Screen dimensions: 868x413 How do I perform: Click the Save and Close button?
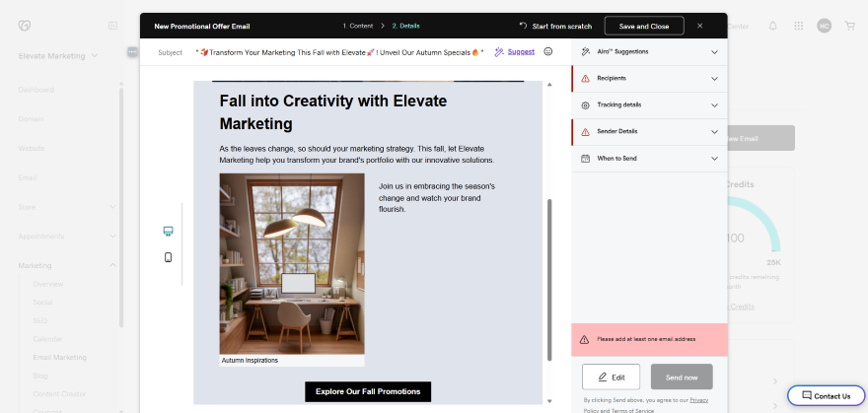pyautogui.click(x=644, y=26)
